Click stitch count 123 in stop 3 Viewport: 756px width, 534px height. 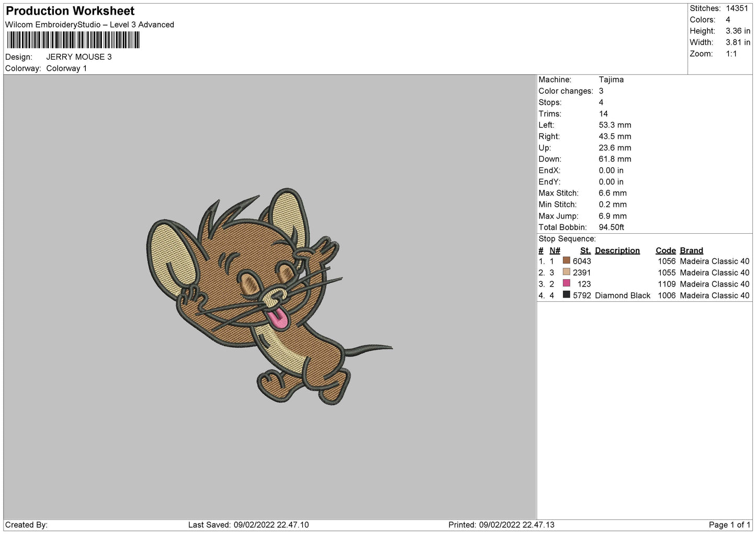pos(584,284)
